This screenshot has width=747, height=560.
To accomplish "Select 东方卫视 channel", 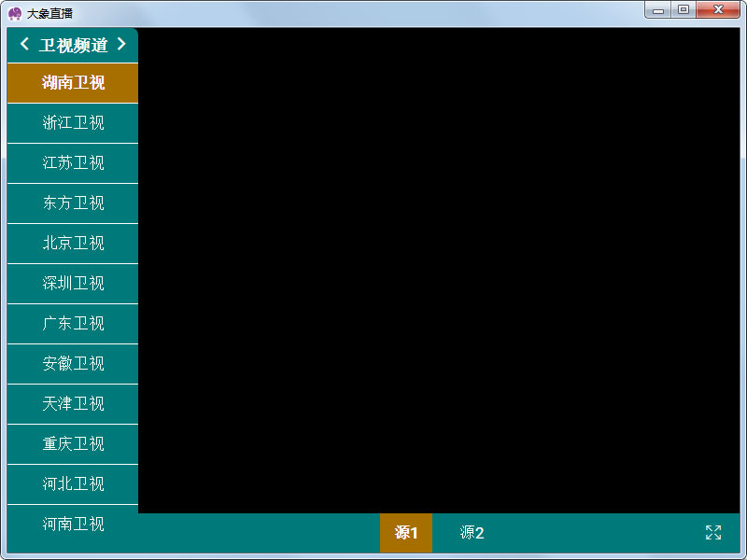I will (73, 203).
